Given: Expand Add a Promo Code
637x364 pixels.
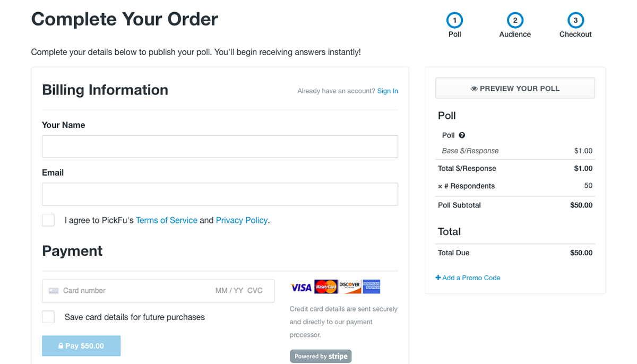Looking at the screenshot, I should click(x=468, y=278).
